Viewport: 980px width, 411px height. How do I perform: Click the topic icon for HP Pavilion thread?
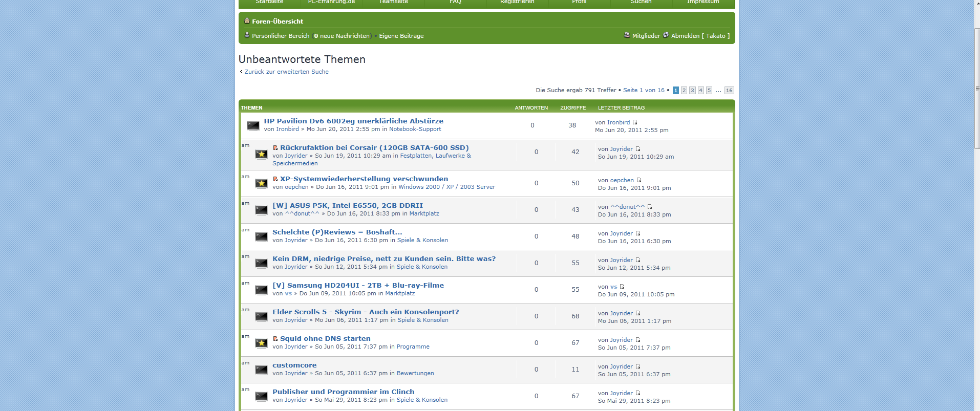[x=253, y=125]
